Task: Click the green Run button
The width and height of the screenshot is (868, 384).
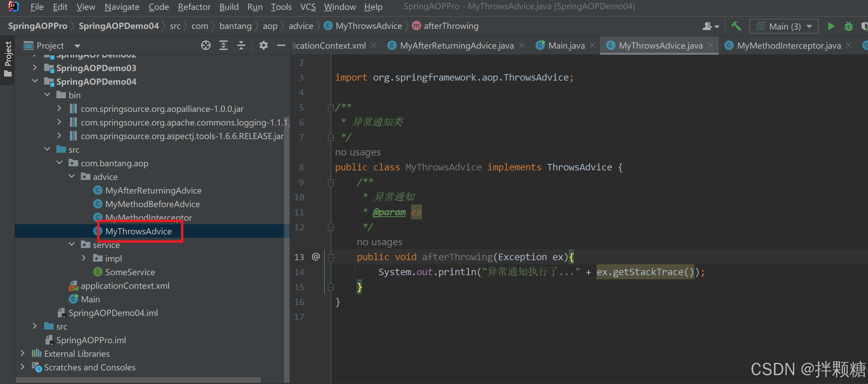Action: click(x=831, y=26)
